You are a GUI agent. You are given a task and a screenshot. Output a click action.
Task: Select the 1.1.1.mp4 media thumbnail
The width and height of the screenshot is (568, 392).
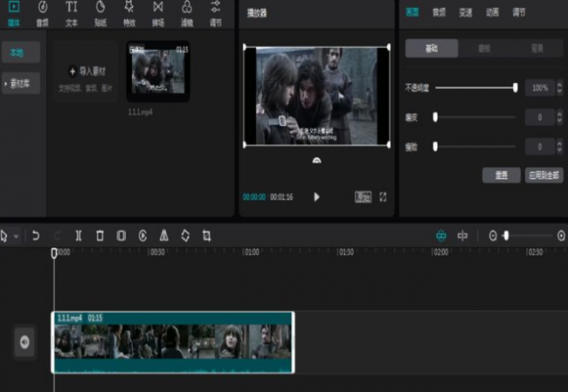click(158, 72)
